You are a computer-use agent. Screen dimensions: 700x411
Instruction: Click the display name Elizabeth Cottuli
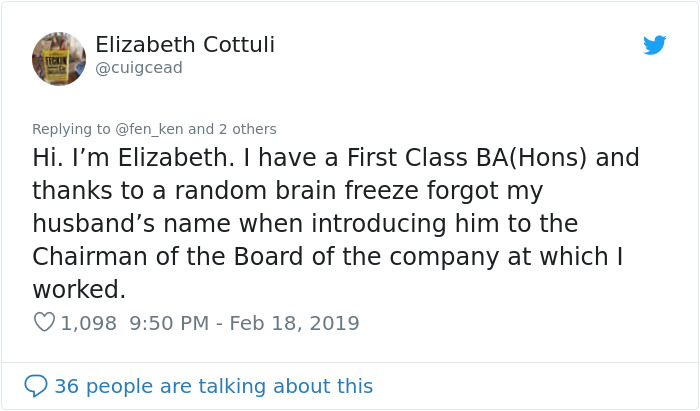click(x=185, y=45)
